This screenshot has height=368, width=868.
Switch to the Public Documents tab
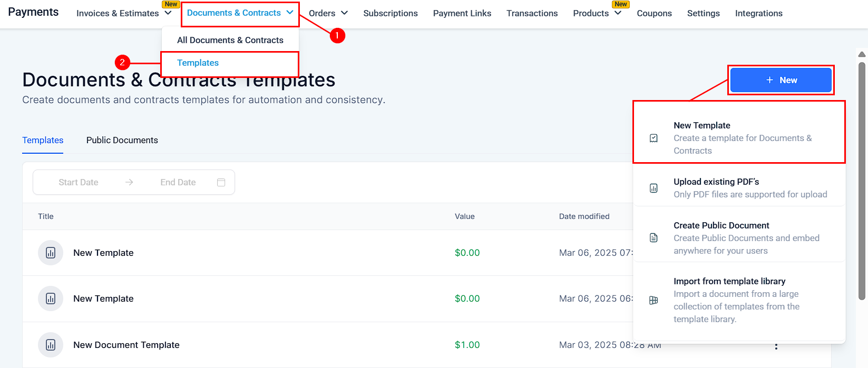point(122,140)
